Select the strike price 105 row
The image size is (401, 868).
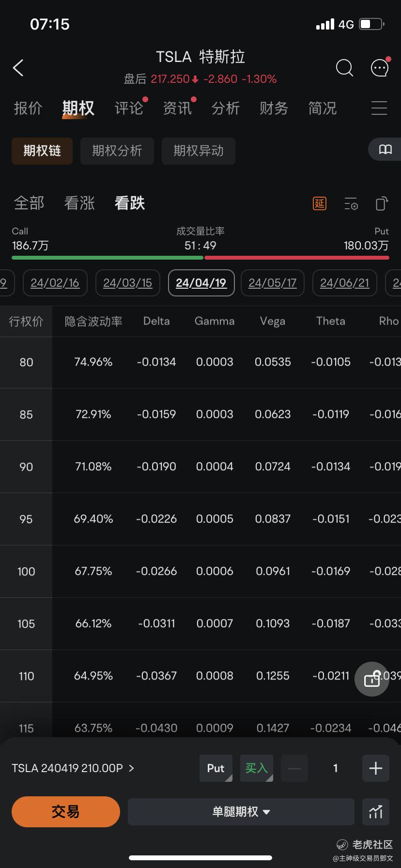(200, 624)
